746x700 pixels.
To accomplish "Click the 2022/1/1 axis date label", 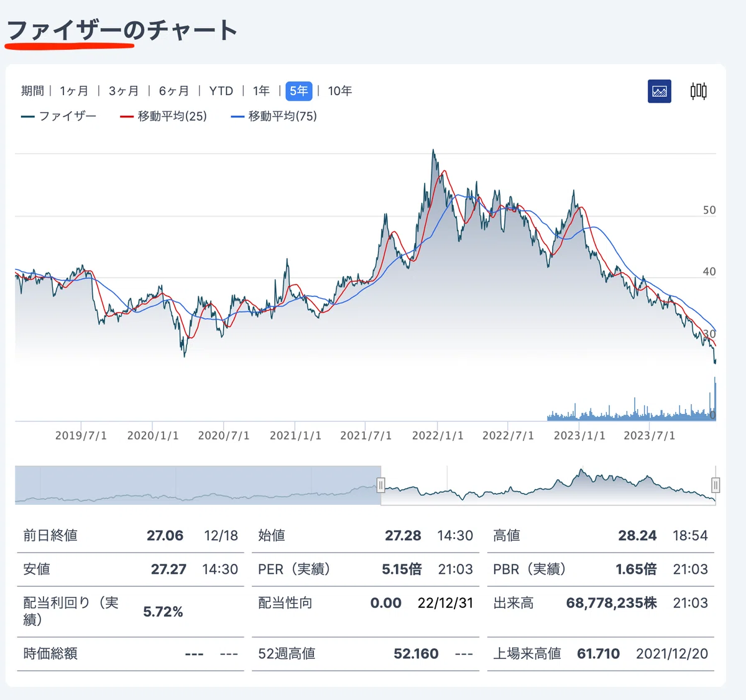I will tap(438, 436).
